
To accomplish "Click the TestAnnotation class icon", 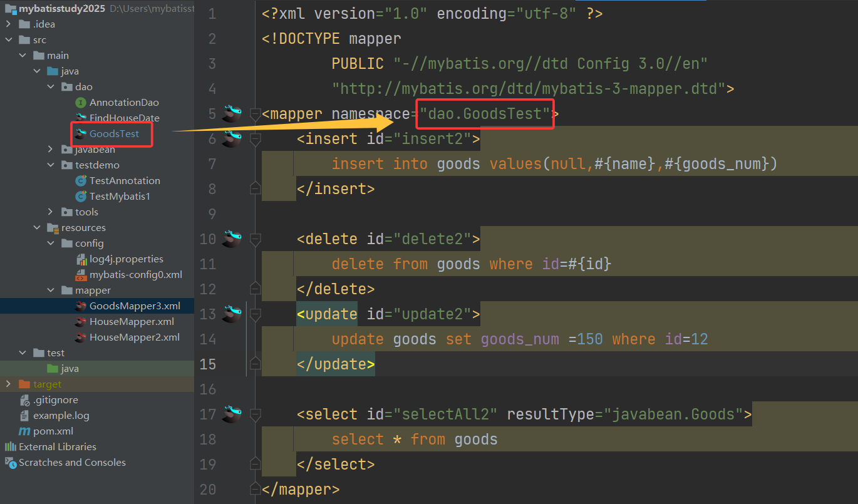I will click(80, 180).
